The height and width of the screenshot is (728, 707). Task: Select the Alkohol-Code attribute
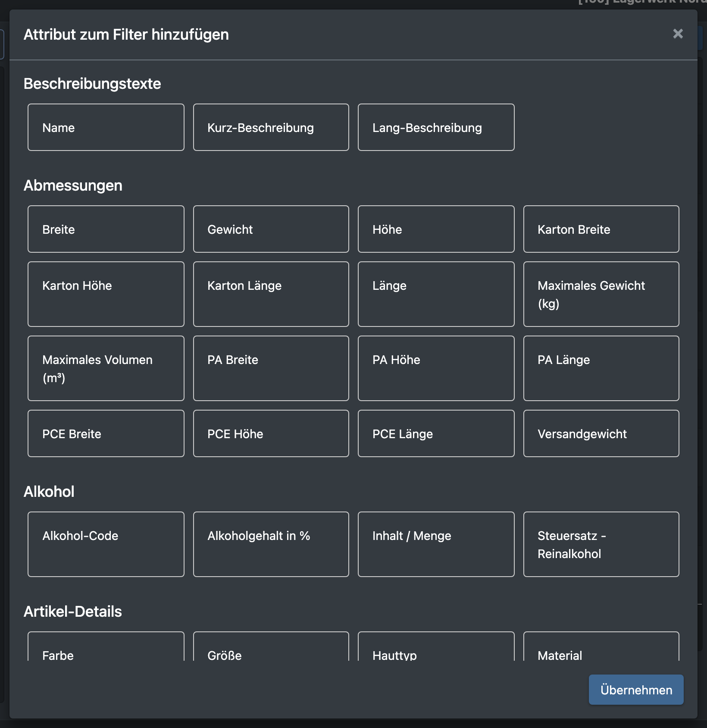point(106,544)
